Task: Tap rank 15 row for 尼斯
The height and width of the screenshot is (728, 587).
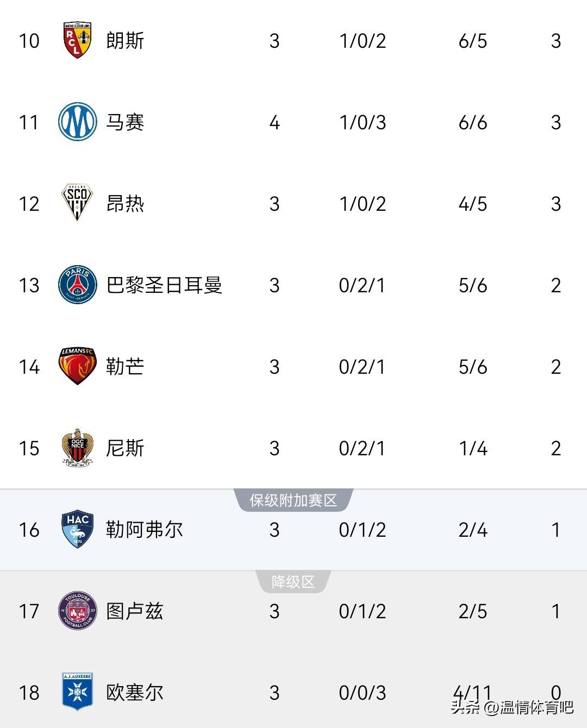Action: coord(293,448)
